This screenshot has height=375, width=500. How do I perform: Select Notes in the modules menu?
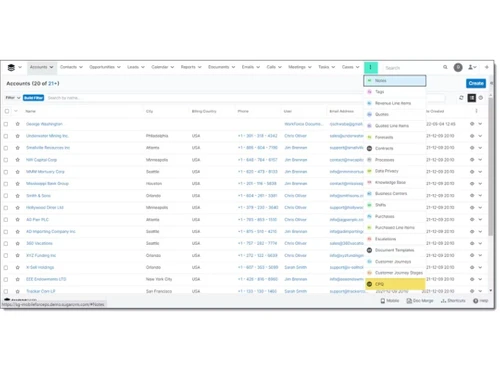pyautogui.click(x=395, y=81)
